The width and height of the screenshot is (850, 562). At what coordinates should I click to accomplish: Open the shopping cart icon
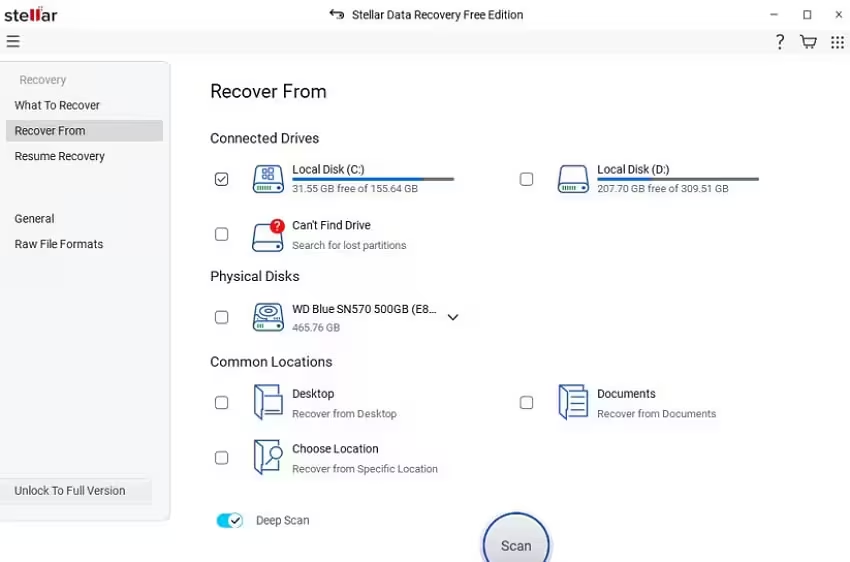coord(808,42)
